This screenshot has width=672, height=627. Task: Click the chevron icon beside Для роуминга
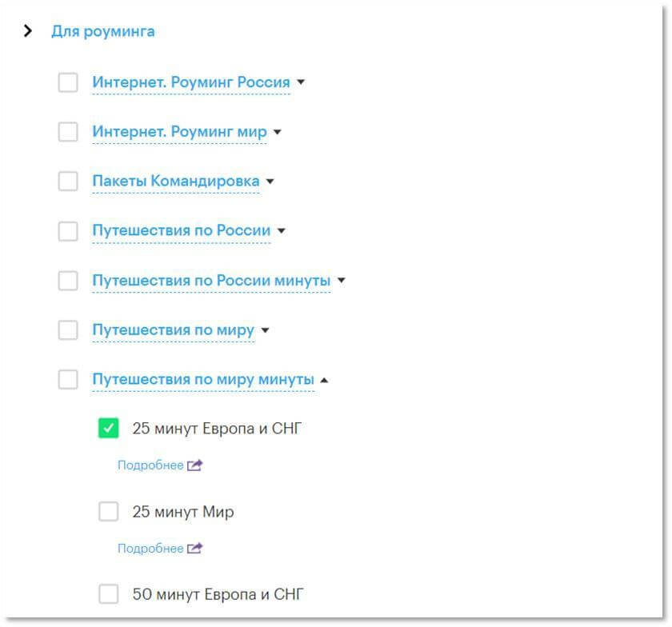point(28,31)
